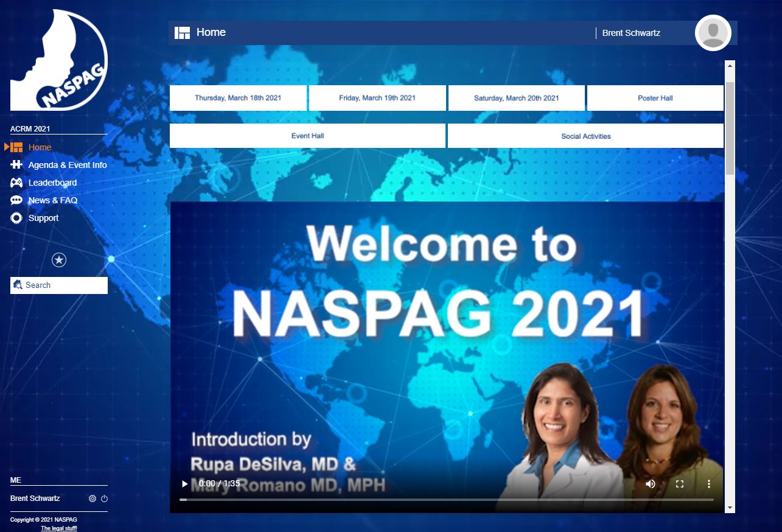
Task: Click the ACRM 2021 heading
Action: pyautogui.click(x=30, y=128)
